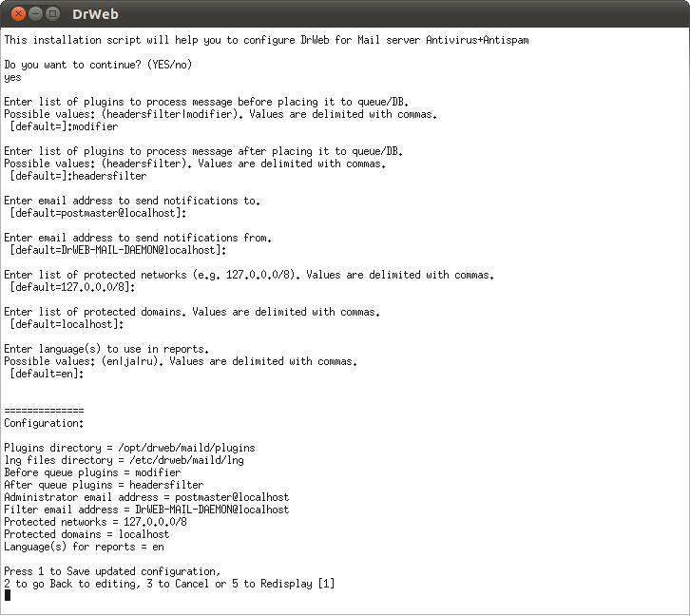Image resolution: width=690 pixels, height=616 pixels.
Task: Click '2 to go Back to editing' line
Action: (x=169, y=584)
